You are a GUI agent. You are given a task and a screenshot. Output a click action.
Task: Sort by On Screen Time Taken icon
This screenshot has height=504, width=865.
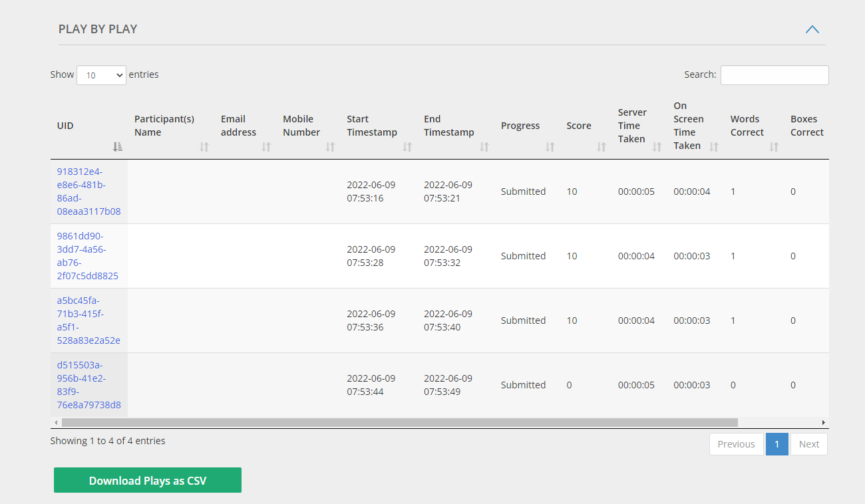(x=714, y=147)
